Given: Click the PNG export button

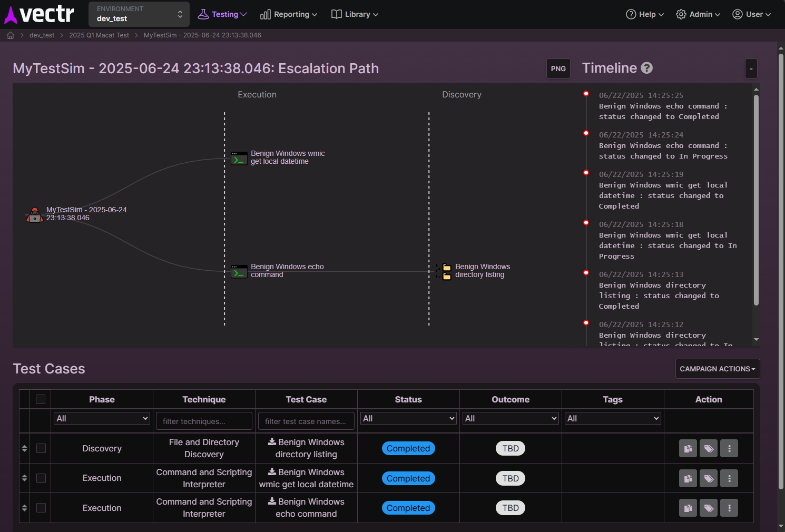Looking at the screenshot, I should point(558,68).
